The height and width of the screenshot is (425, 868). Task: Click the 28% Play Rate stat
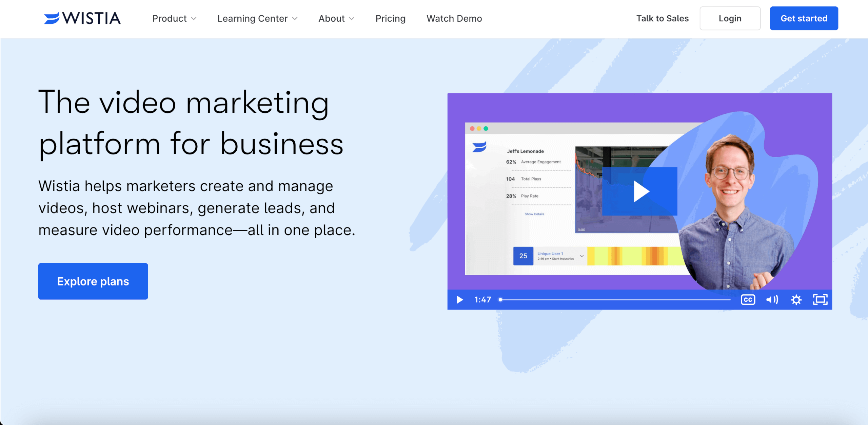522,196
